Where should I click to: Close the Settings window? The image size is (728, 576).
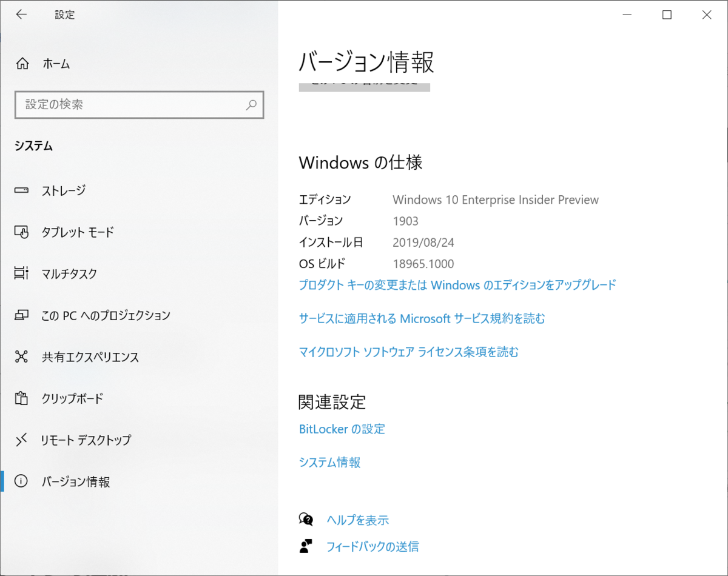pos(707,15)
